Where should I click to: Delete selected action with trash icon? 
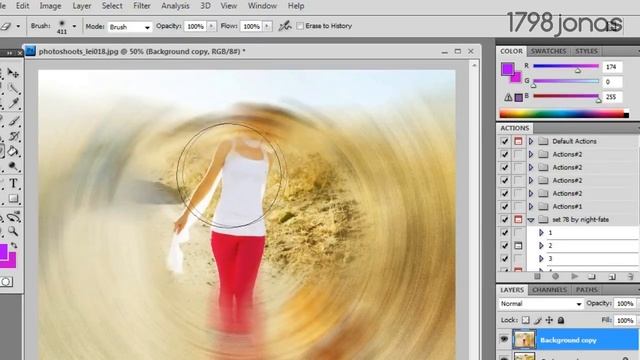631,277
